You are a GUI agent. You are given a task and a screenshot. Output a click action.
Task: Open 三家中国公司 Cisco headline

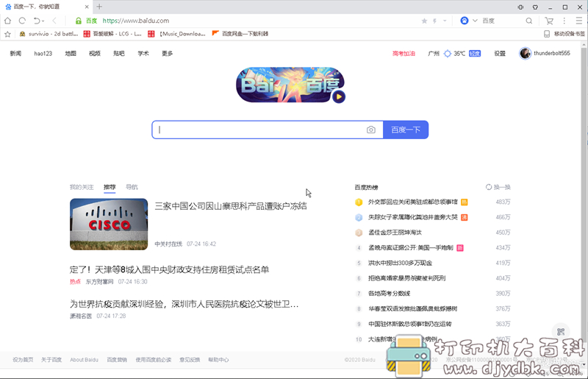tap(231, 206)
